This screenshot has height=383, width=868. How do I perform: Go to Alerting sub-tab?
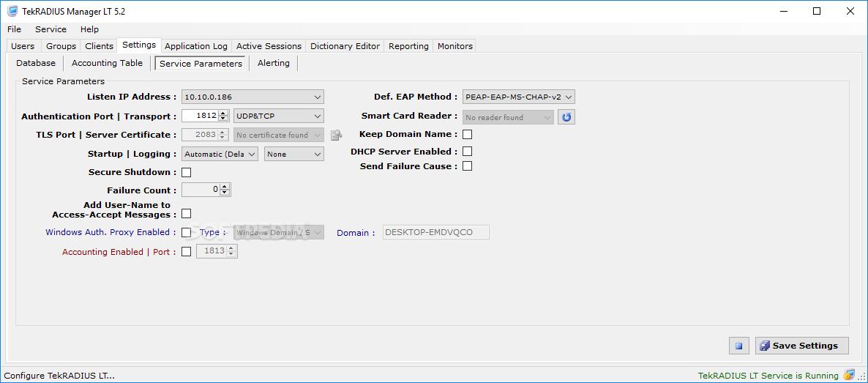pos(274,63)
